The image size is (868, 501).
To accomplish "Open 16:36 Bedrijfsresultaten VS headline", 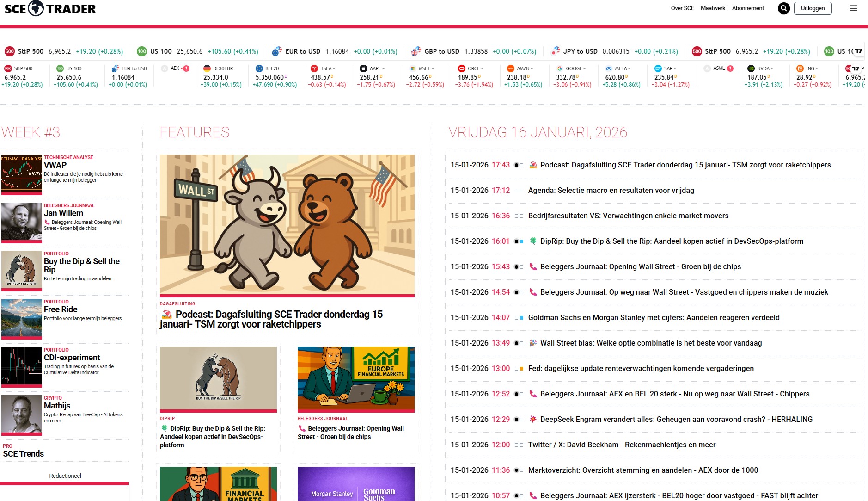I will (628, 216).
